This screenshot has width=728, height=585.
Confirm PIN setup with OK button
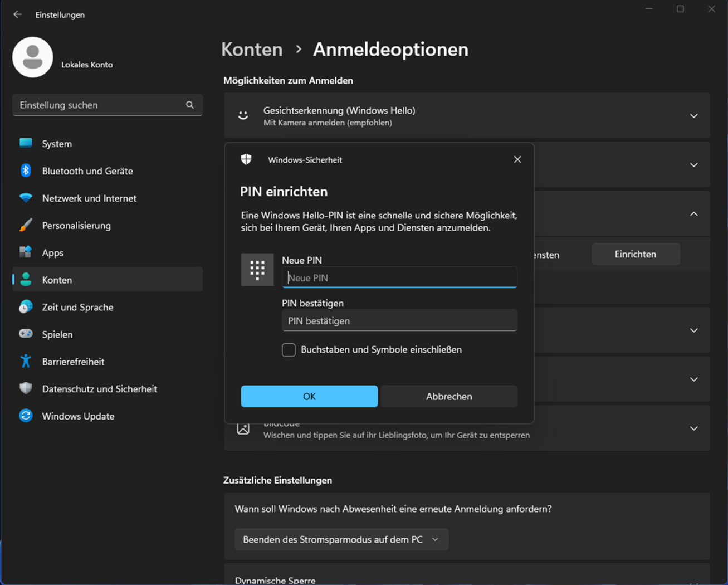pyautogui.click(x=309, y=396)
